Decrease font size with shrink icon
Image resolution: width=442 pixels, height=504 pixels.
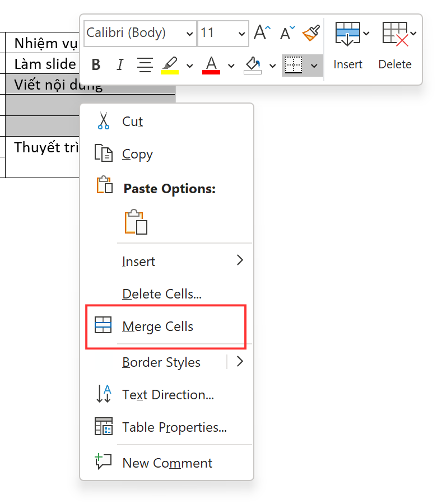pos(287,33)
